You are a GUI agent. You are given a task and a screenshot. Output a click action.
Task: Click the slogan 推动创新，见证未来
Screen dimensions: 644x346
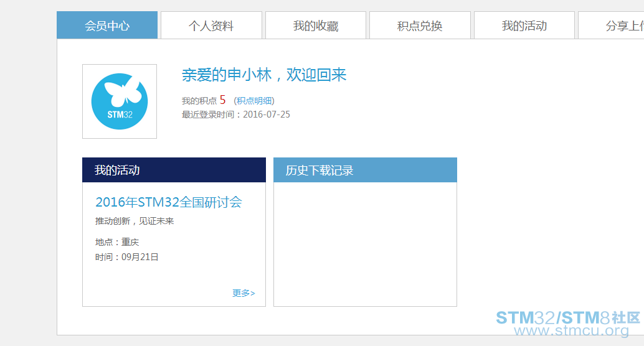tap(135, 221)
